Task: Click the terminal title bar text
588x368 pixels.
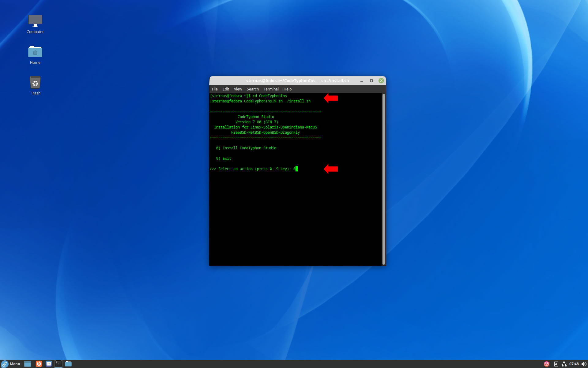Action: tap(297, 81)
